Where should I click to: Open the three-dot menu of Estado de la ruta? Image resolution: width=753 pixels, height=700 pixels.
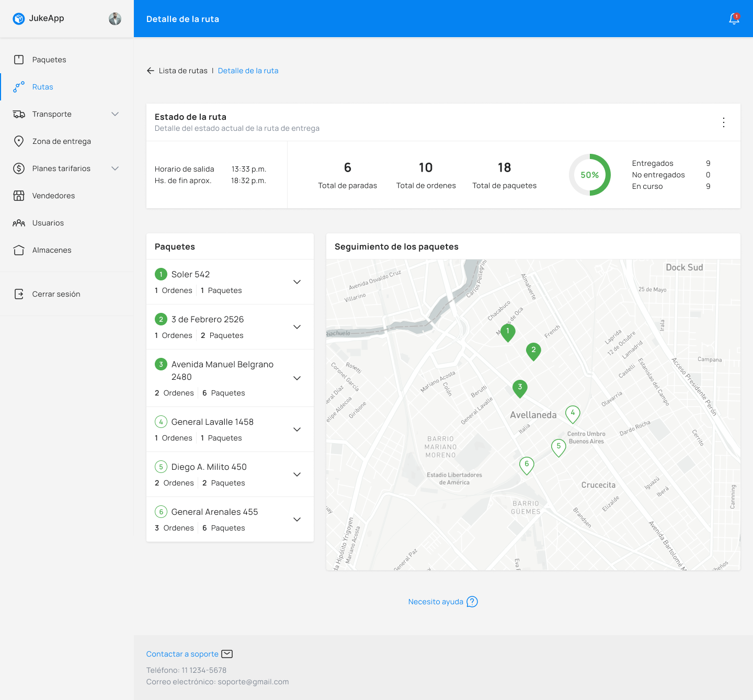[724, 122]
